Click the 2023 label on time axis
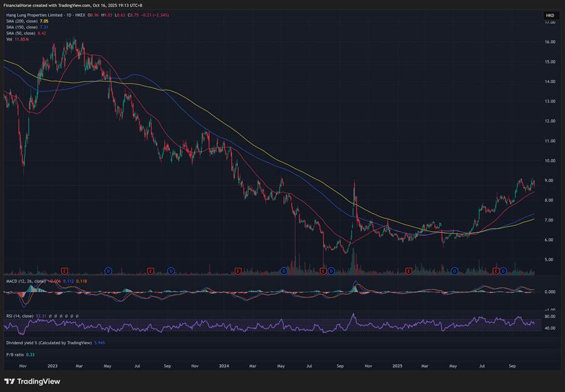Screen dimensions: 565x392 click(x=52, y=365)
